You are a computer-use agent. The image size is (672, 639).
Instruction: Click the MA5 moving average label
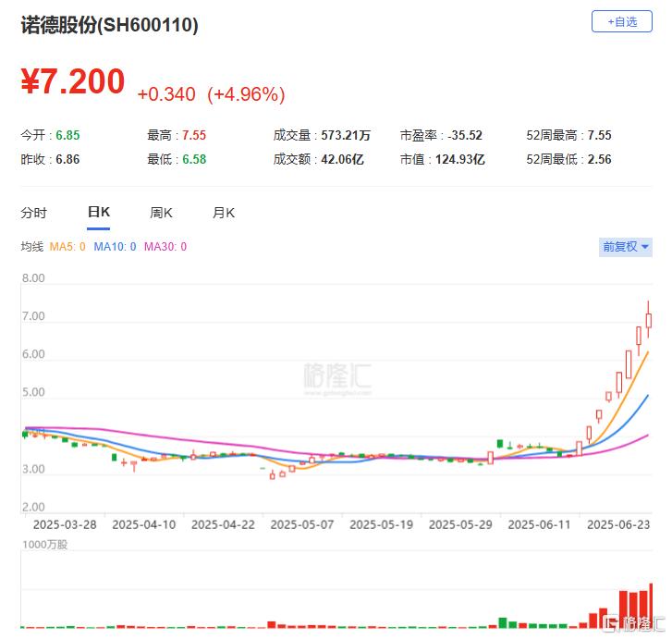coord(67,247)
